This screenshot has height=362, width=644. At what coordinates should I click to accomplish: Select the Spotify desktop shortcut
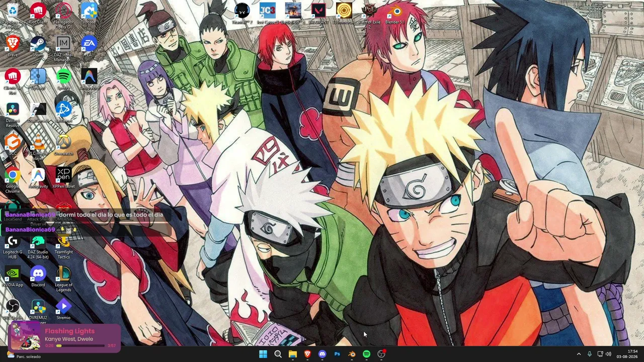(63, 79)
